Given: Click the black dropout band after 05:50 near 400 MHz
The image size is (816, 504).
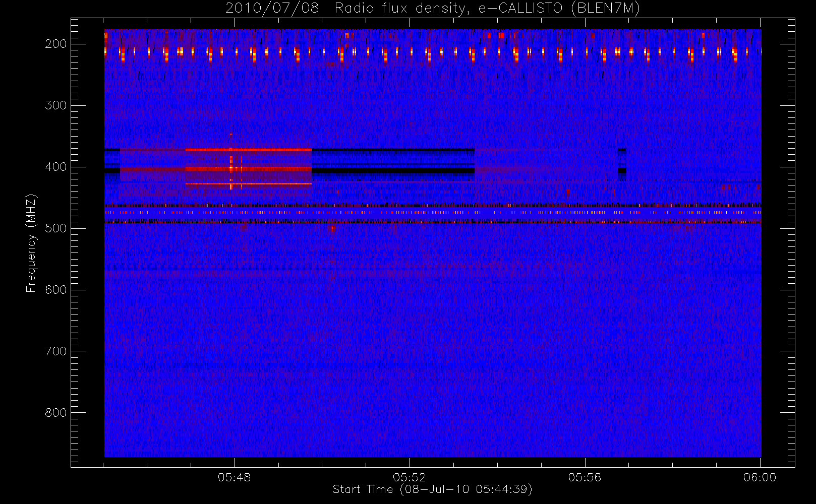Looking at the screenshot, I should click(393, 171).
